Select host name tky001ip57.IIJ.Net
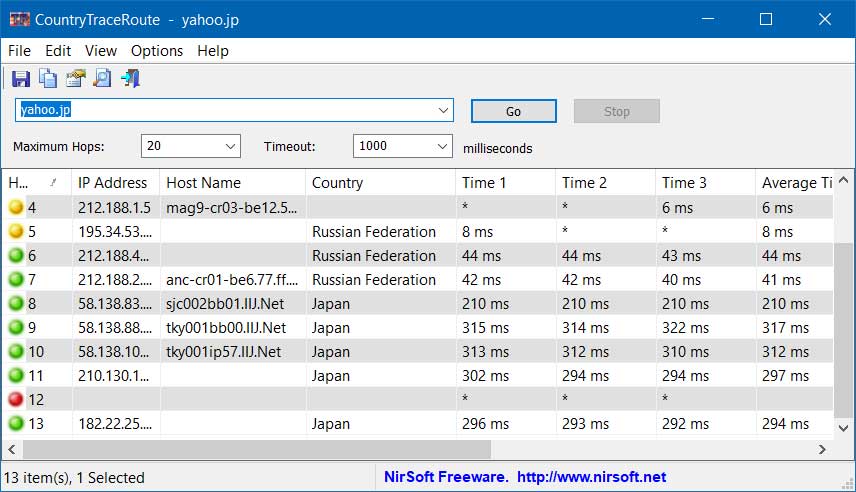 [223, 352]
